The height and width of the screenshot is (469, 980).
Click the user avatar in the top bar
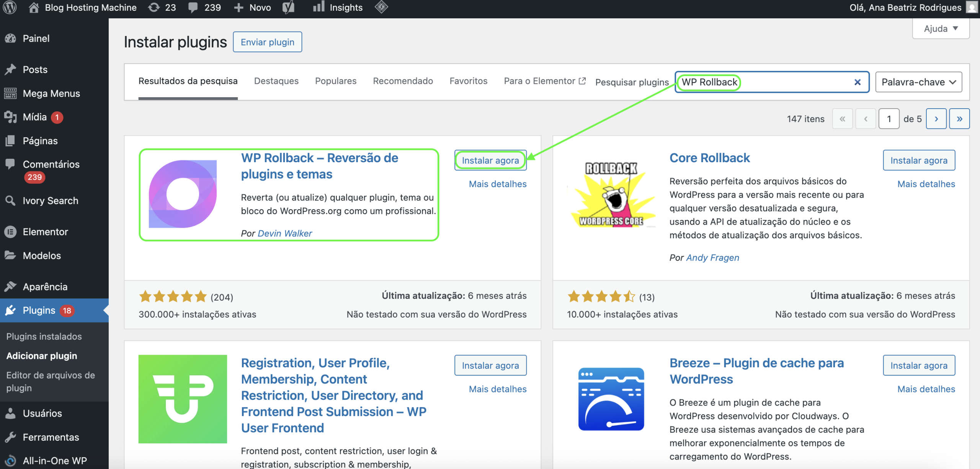(972, 7)
